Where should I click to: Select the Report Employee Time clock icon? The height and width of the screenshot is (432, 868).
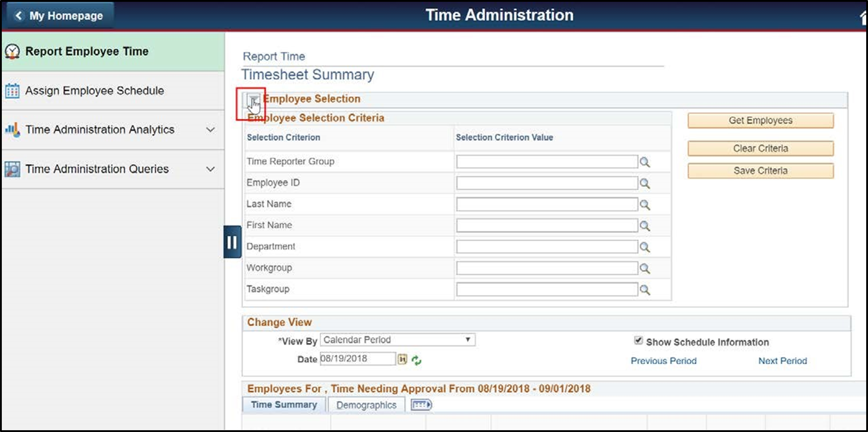click(x=13, y=51)
